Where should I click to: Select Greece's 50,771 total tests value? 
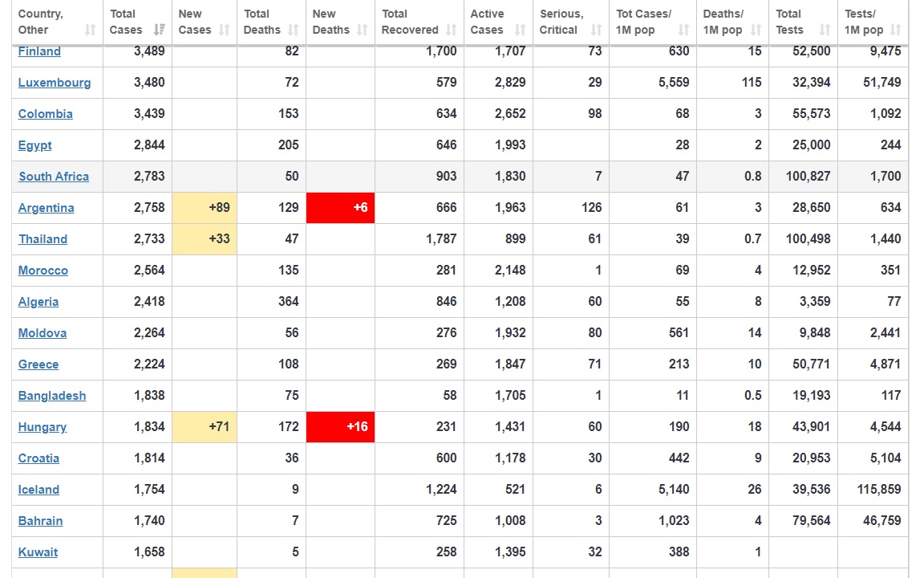coord(812,364)
